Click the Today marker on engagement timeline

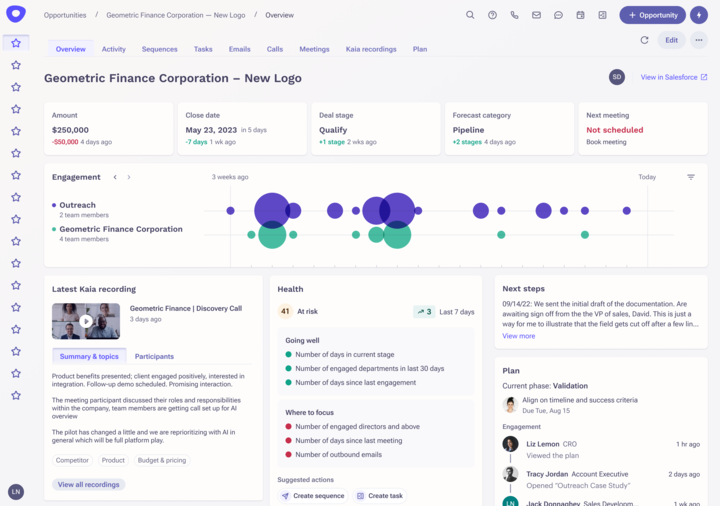click(x=647, y=177)
